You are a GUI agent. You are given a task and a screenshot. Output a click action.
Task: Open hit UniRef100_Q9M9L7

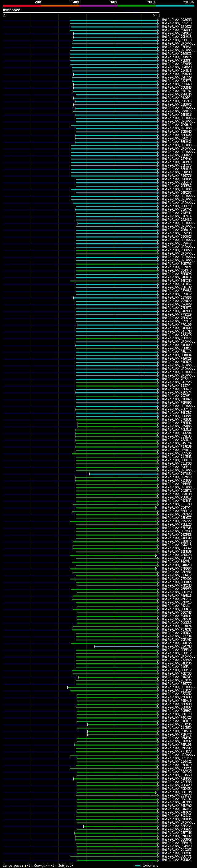coord(177,33)
